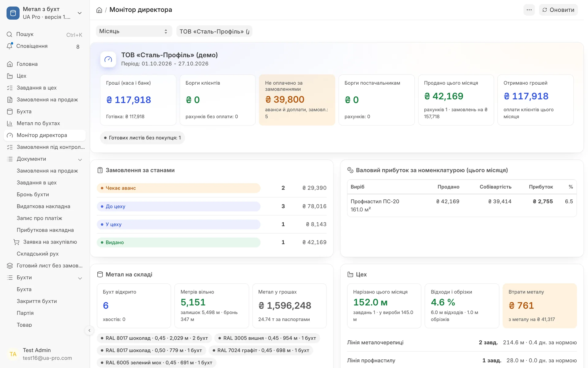Open Закриття бухти sidebar link

(x=37, y=301)
